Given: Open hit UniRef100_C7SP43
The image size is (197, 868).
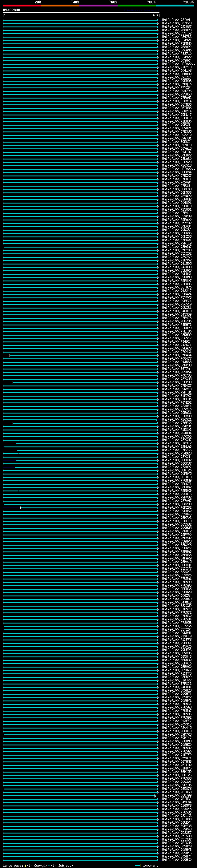Looking at the screenshot, I should point(177,829).
